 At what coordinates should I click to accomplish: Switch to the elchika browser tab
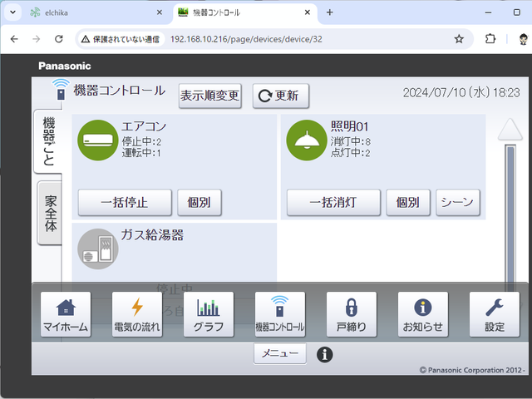[96, 13]
